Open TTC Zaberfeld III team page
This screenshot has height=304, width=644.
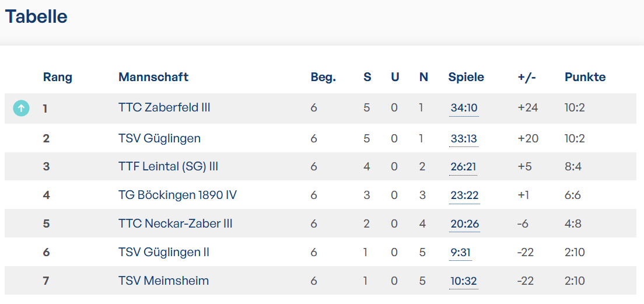(x=164, y=108)
